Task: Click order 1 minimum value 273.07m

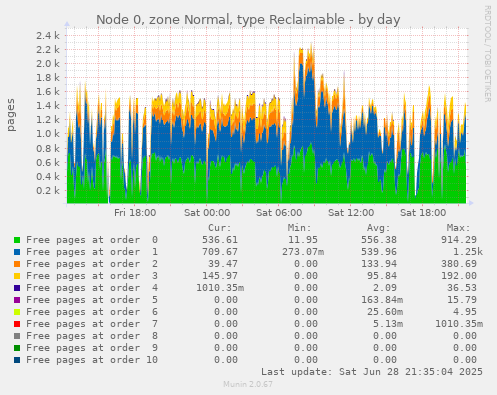Action: pyautogui.click(x=303, y=252)
